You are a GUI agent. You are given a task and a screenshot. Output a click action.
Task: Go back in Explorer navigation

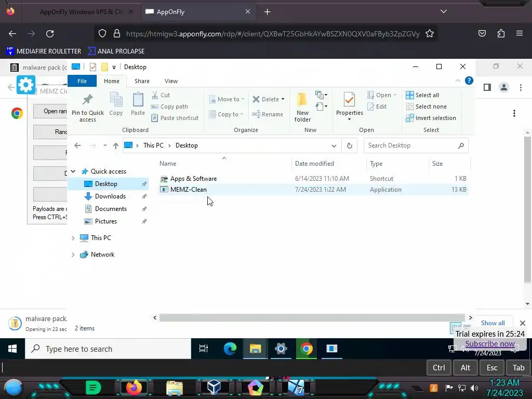[77, 145]
